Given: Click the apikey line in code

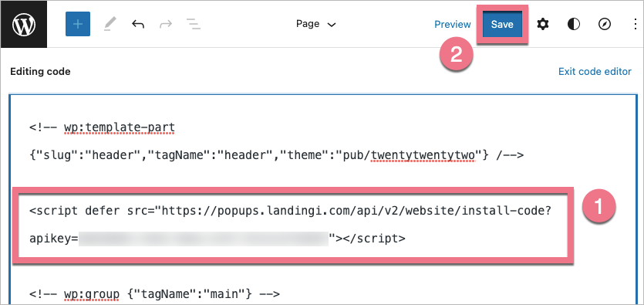Looking at the screenshot, I should tap(217, 239).
